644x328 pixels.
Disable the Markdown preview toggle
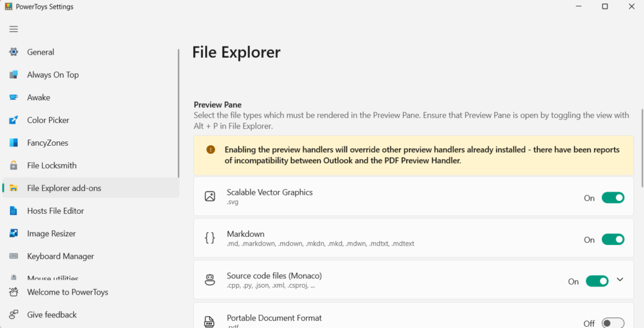pos(613,239)
